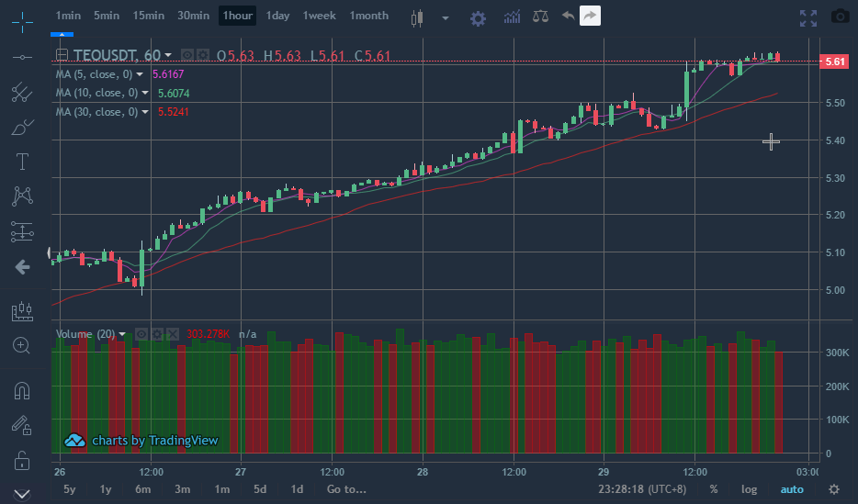Toggle TEOUSDT series visibility eye
This screenshot has height=504, width=858.
[187, 55]
